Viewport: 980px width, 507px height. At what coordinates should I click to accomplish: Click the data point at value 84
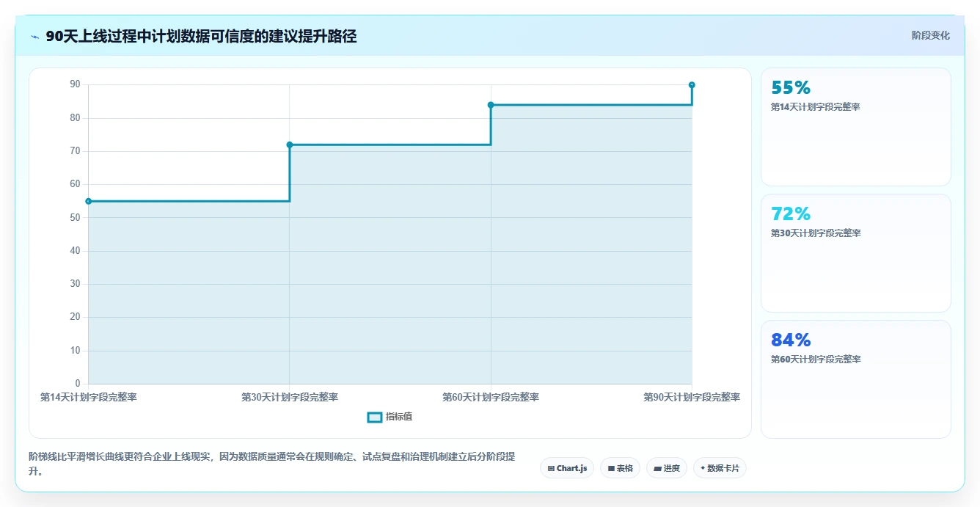click(491, 105)
